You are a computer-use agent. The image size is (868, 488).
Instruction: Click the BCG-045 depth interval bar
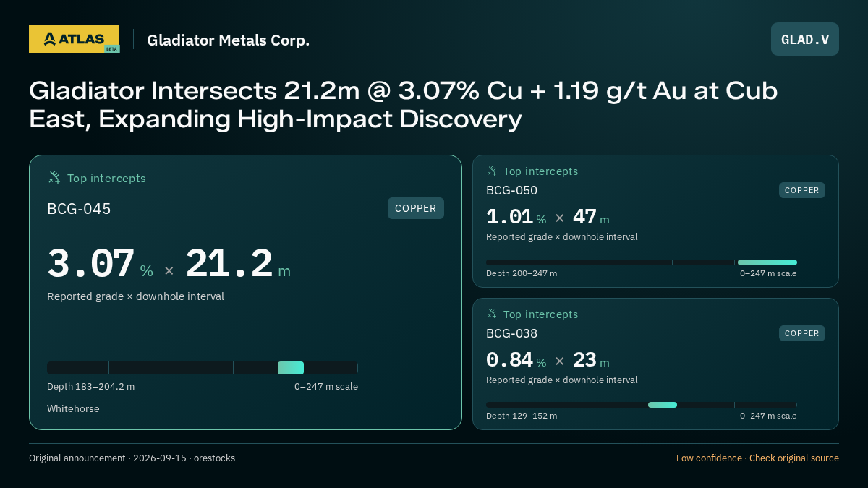[x=203, y=368]
